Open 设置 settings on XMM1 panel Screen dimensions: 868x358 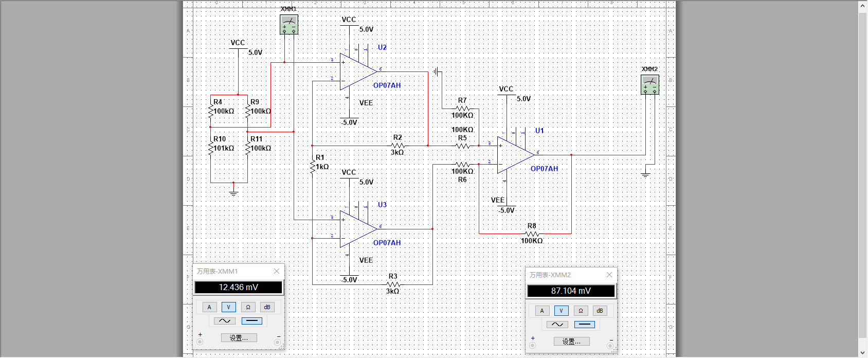pos(239,338)
